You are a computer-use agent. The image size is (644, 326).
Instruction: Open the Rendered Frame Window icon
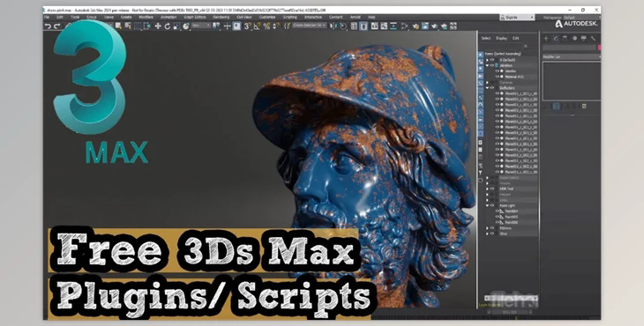tap(425, 26)
